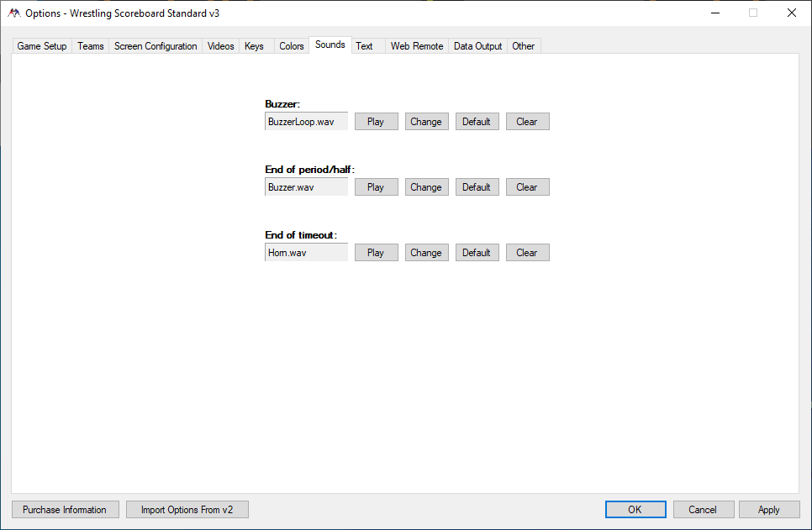Click the Purchase Information button
812x530 pixels.
(65, 510)
